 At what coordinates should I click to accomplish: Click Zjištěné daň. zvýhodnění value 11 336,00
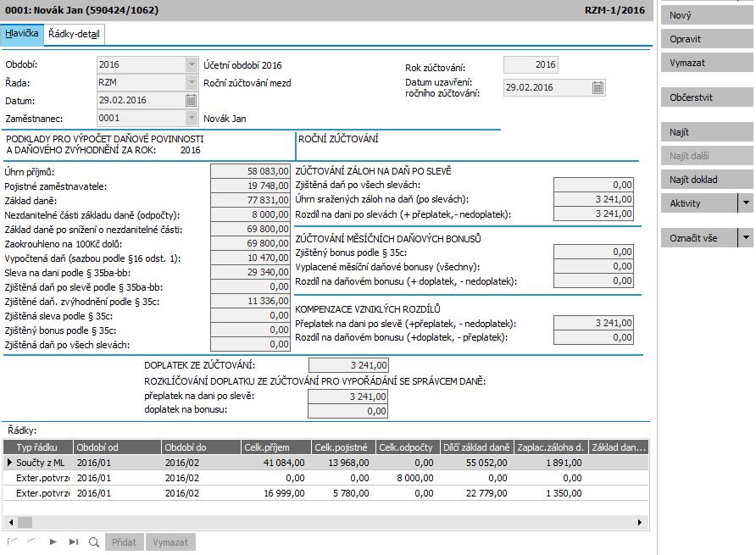point(250,302)
